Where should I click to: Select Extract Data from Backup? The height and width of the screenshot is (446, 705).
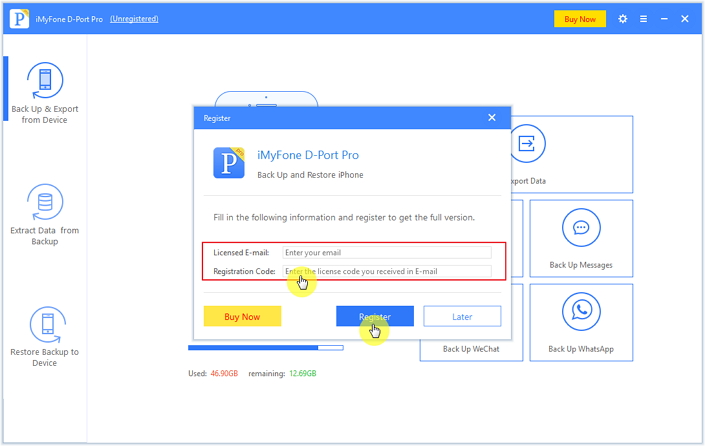coord(45,214)
